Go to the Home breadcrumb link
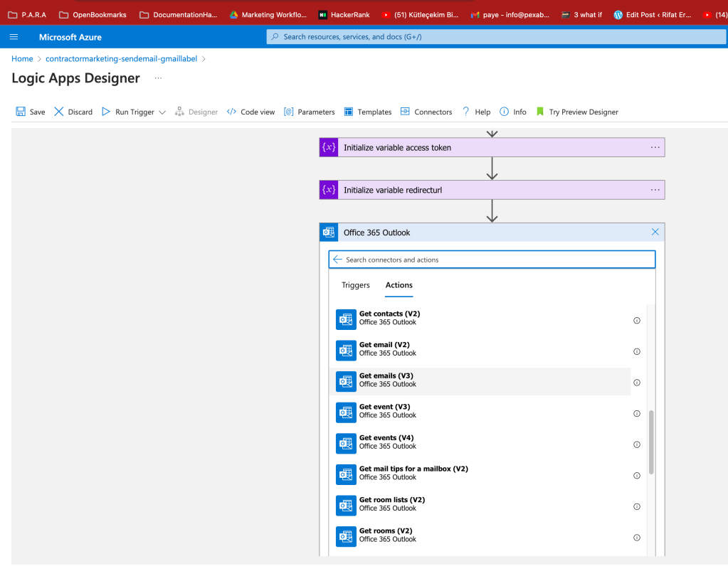The width and height of the screenshot is (728, 576). click(x=22, y=59)
